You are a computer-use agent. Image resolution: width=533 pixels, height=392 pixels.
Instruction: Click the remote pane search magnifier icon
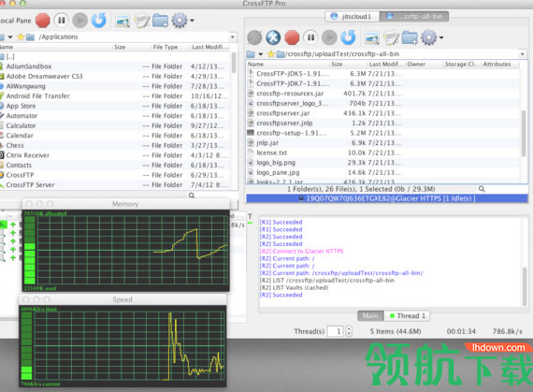click(x=482, y=189)
